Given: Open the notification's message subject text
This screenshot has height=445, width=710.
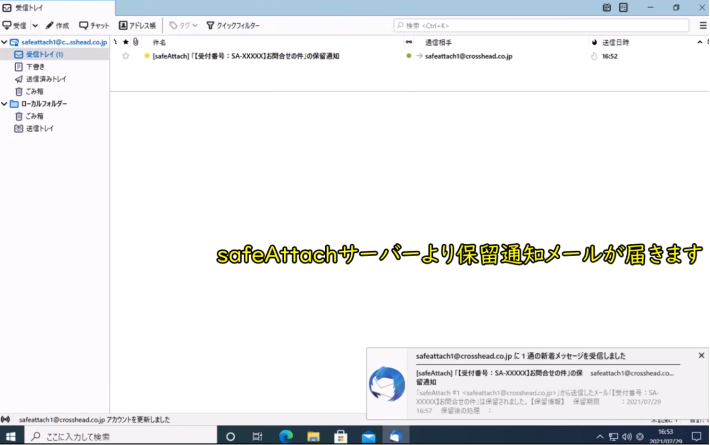Looking at the screenshot, I should (x=499, y=377).
